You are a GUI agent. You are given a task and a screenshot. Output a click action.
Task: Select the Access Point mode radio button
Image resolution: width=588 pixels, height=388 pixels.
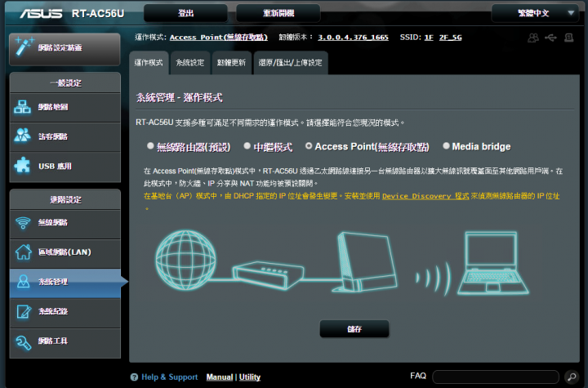click(x=309, y=145)
